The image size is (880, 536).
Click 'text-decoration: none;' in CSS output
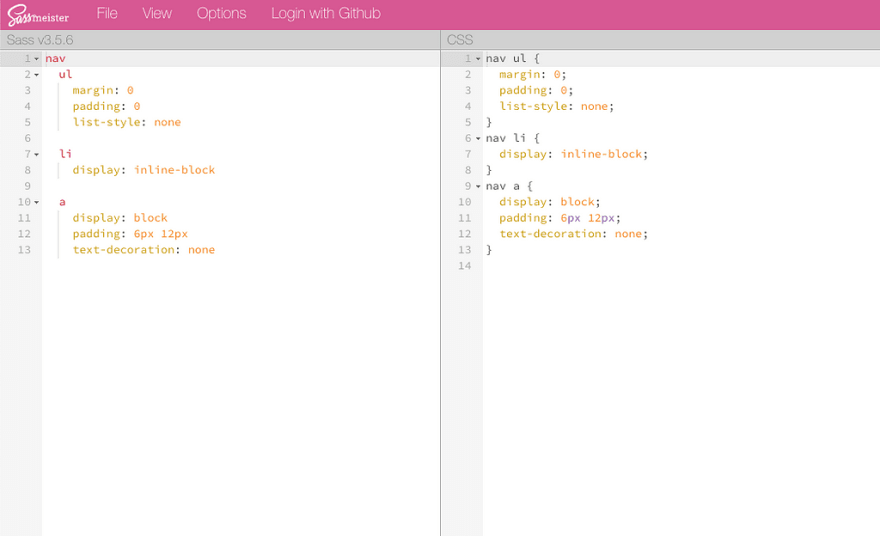point(574,233)
